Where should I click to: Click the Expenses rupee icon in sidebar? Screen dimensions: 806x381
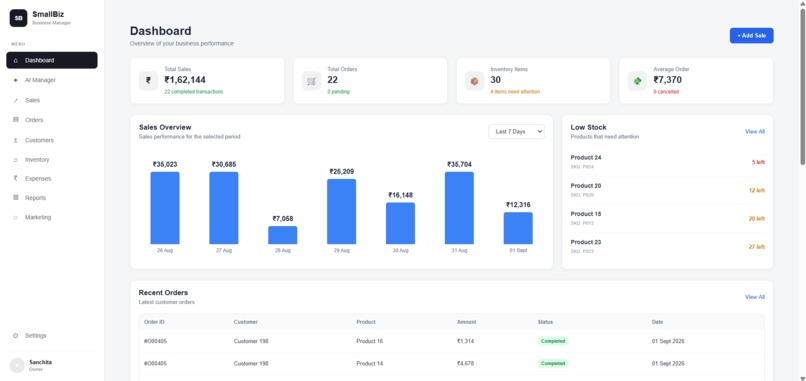15,178
